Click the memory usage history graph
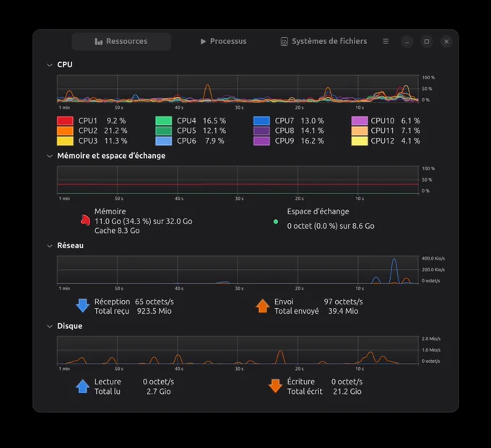491x448 pixels. pos(238,180)
